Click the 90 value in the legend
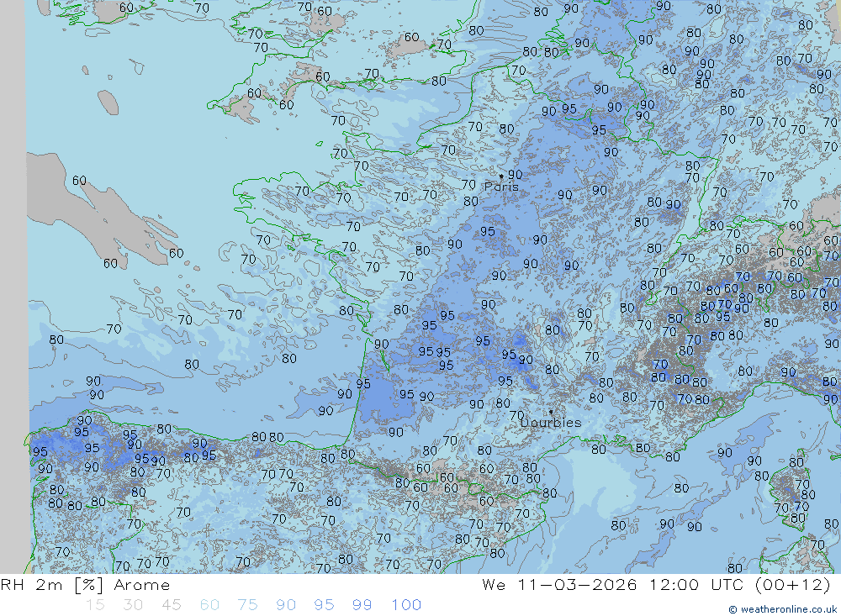Screen dimensions: 841x616 pos(286,605)
